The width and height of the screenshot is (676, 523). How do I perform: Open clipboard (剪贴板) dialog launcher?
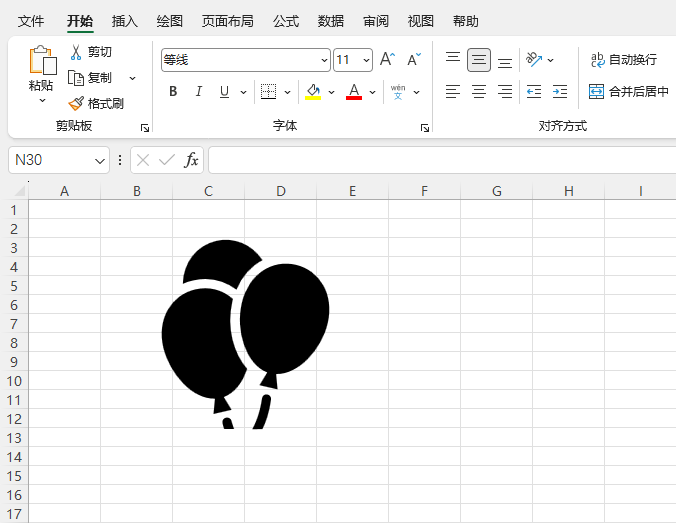click(x=145, y=128)
